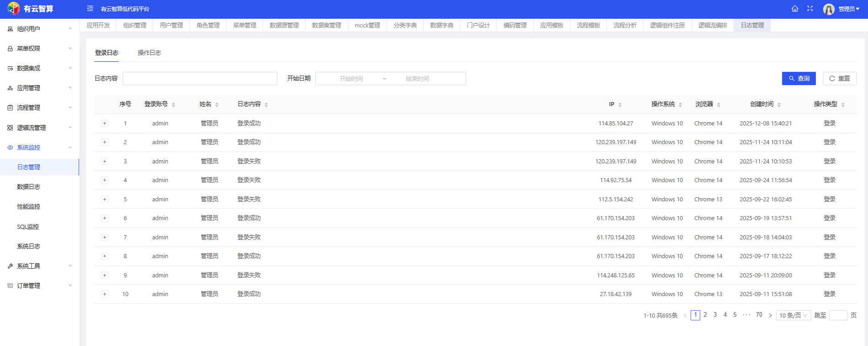Sort the 登录账号 column

173,105
